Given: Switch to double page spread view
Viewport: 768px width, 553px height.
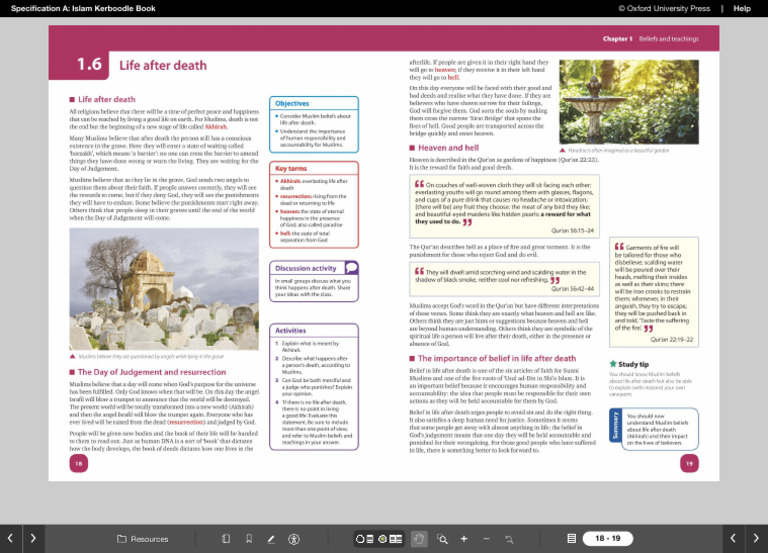Looking at the screenshot, I should (x=390, y=539).
